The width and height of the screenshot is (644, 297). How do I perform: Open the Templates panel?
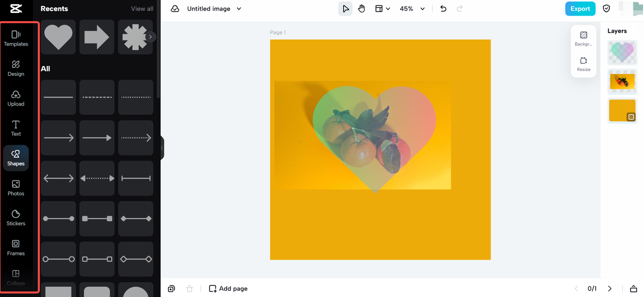click(x=16, y=38)
